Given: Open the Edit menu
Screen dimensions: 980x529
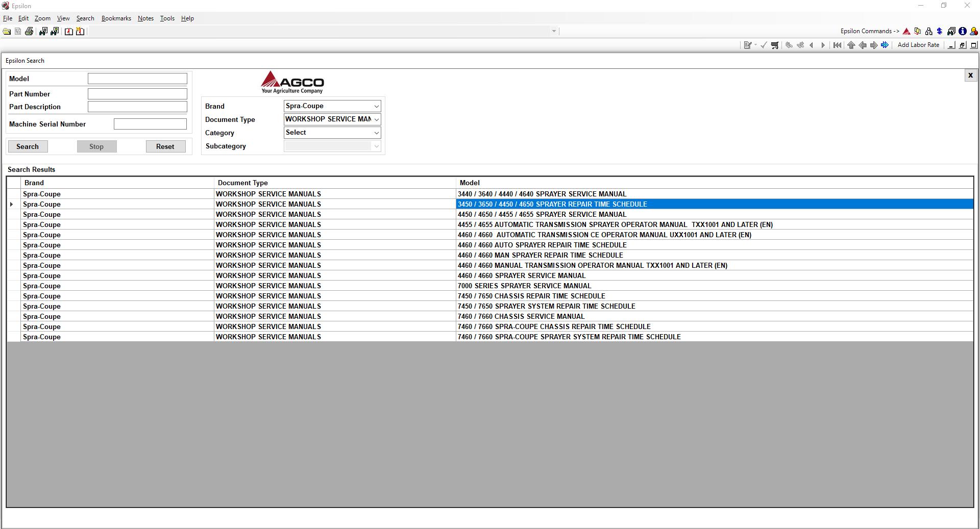Looking at the screenshot, I should 23,18.
